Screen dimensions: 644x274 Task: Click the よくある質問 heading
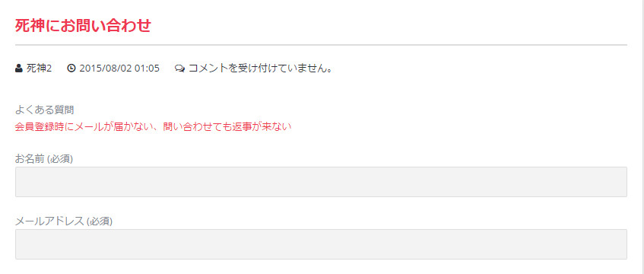(44, 110)
